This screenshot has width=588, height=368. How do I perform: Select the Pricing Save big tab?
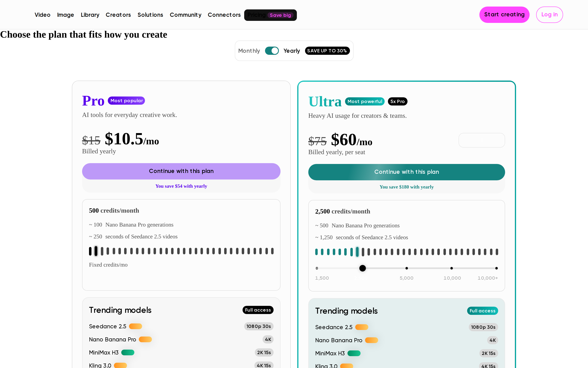(x=270, y=15)
